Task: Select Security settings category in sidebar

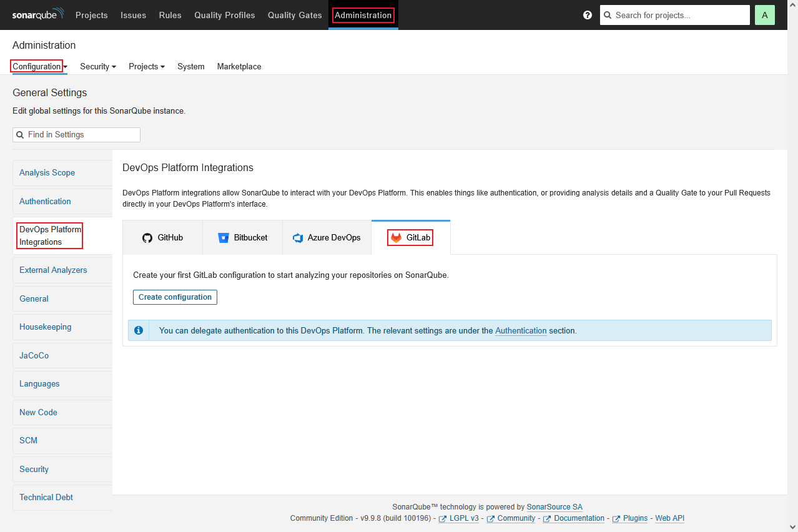Action: point(62,469)
